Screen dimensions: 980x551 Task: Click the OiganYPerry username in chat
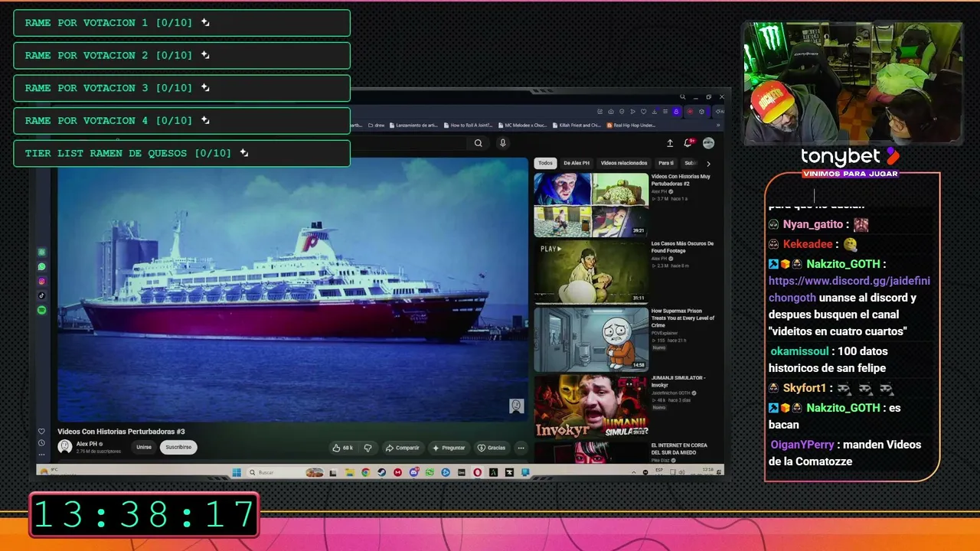(802, 445)
